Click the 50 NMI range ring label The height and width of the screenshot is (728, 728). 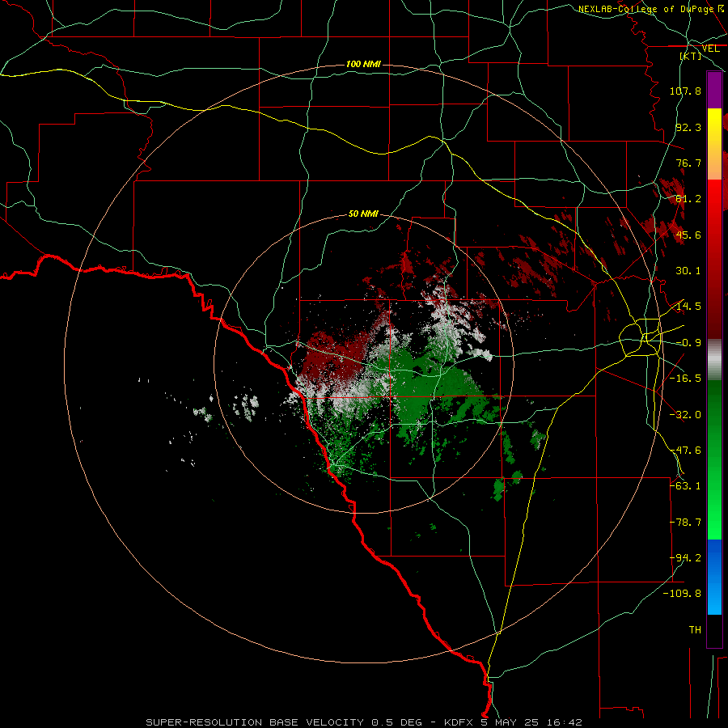coord(363,214)
